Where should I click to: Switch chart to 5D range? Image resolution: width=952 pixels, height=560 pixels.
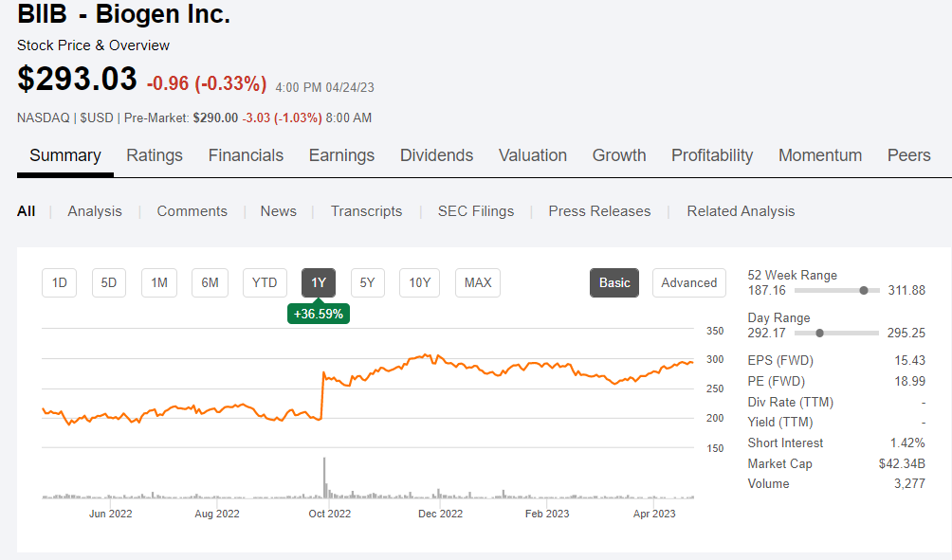tap(109, 282)
